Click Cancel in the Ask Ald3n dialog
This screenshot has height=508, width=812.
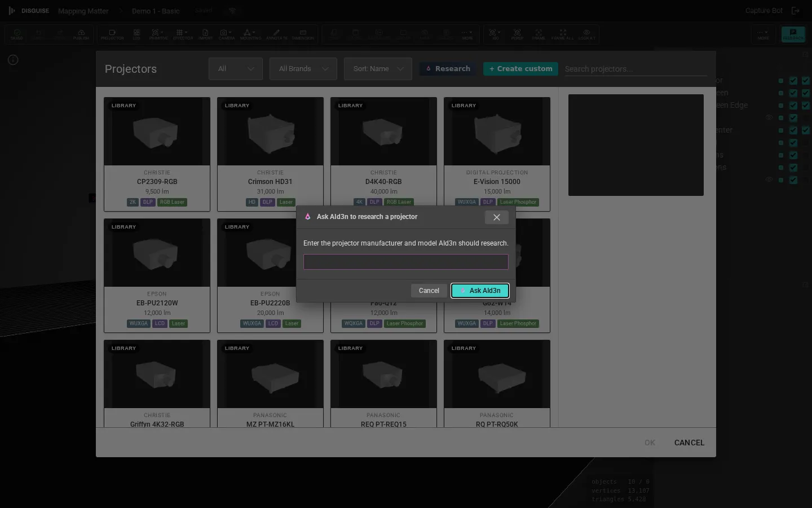tap(429, 291)
